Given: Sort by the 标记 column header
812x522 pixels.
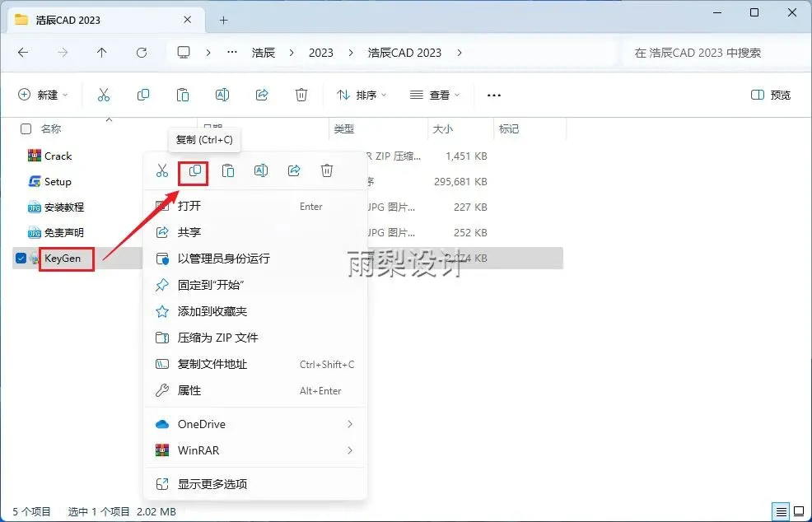Looking at the screenshot, I should coord(509,129).
